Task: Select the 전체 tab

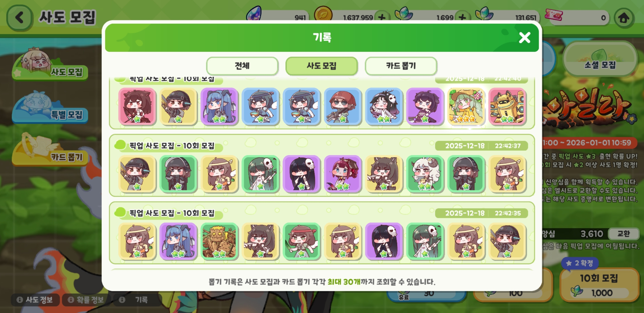Action: point(242,66)
